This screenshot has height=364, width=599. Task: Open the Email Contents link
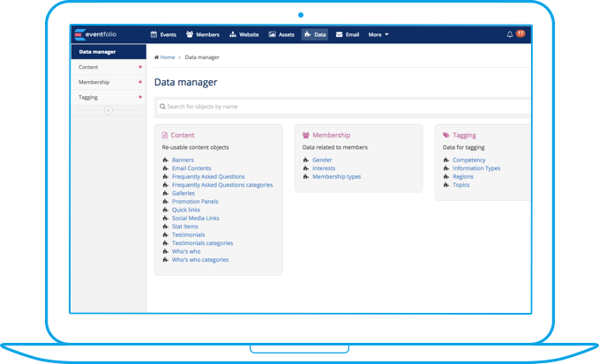coord(191,168)
